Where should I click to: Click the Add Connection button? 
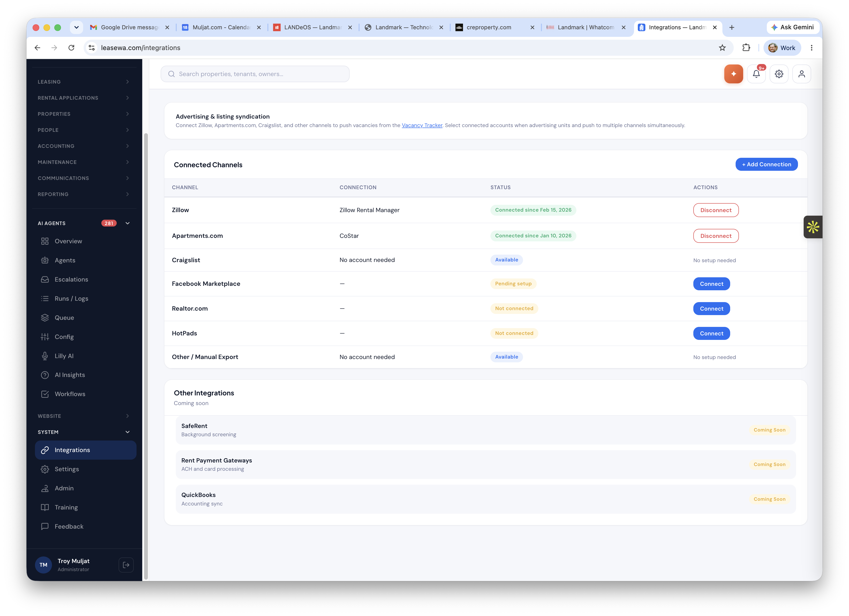(x=766, y=164)
